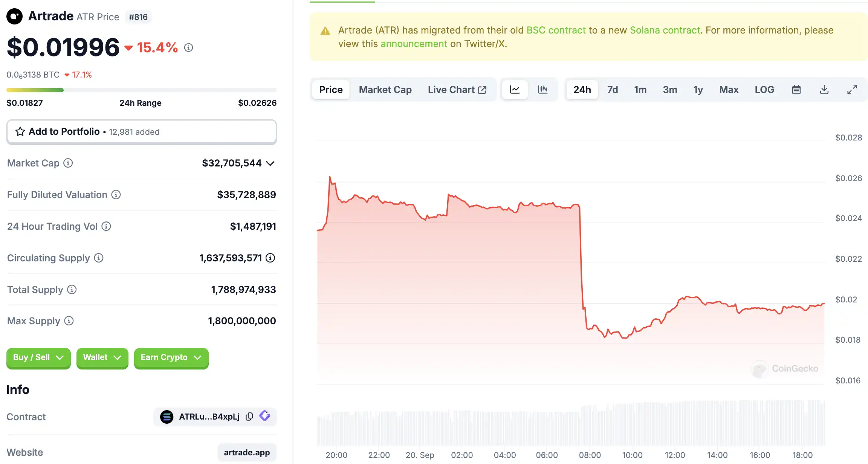868x464 pixels.
Task: Expand the Market Cap value chevron
Action: coord(270,163)
